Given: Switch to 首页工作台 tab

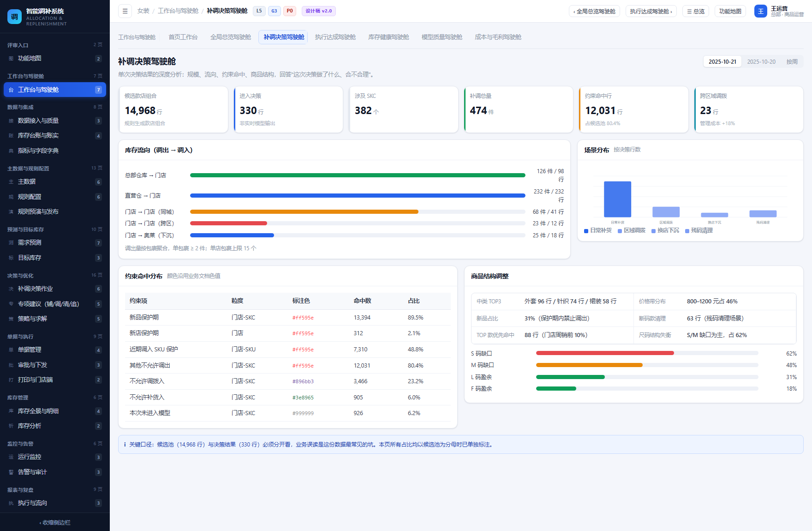Looking at the screenshot, I should point(183,37).
